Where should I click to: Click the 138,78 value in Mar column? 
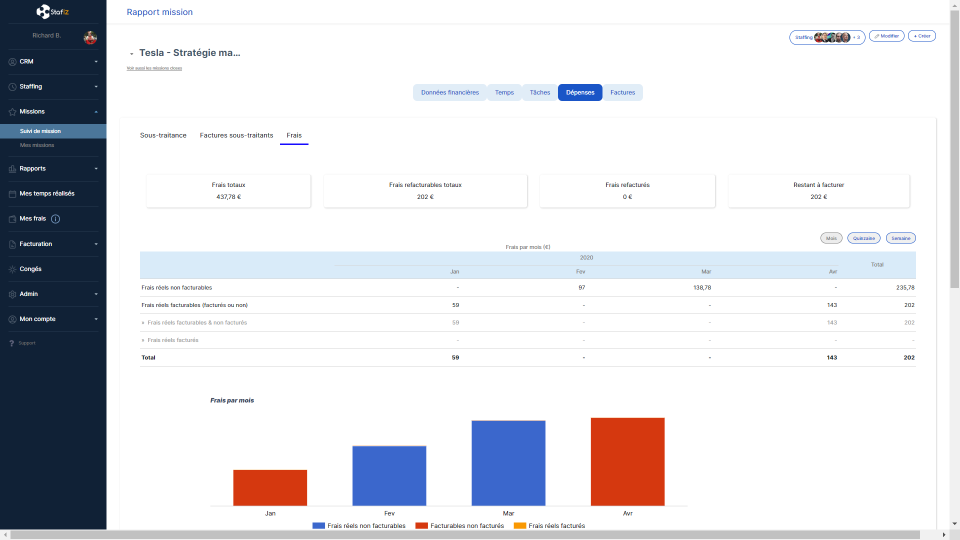tap(702, 288)
